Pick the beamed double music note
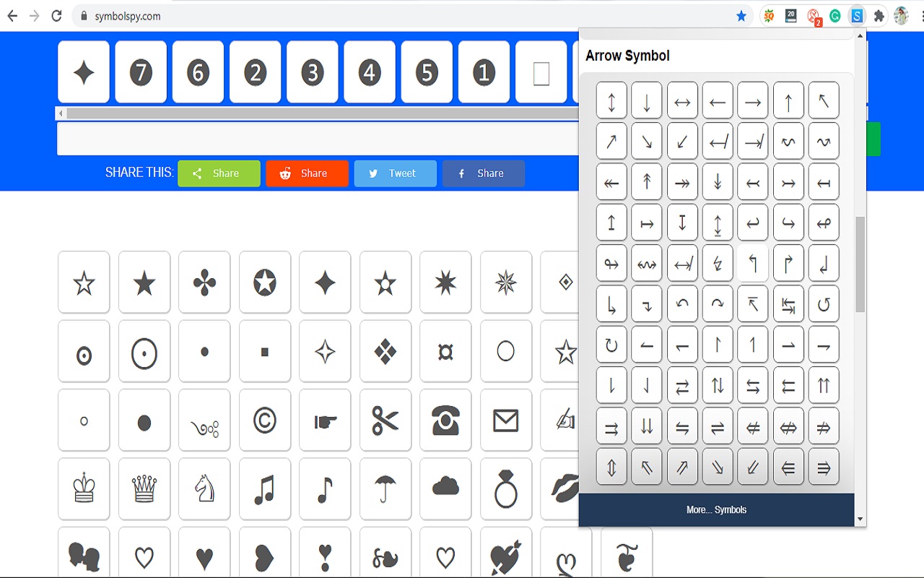The width and height of the screenshot is (924, 578). 265,488
